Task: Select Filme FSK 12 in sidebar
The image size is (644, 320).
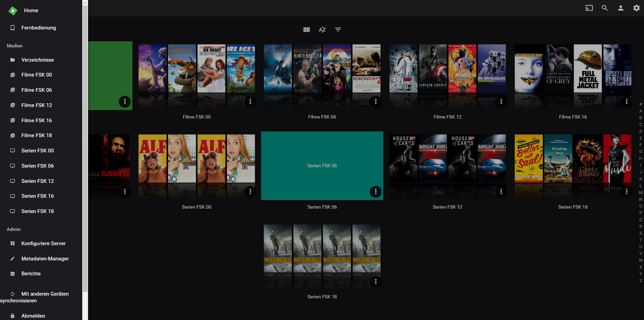Action: coord(41,105)
